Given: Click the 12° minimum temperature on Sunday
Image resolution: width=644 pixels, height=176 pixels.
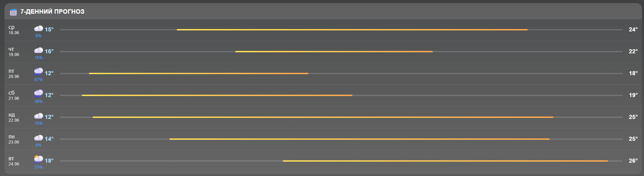Looking at the screenshot, I should [49, 117].
